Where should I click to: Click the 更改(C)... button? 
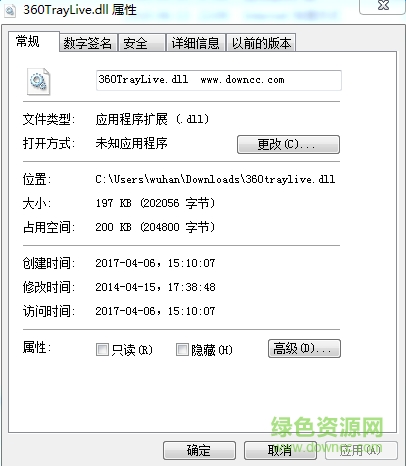[x=288, y=144]
